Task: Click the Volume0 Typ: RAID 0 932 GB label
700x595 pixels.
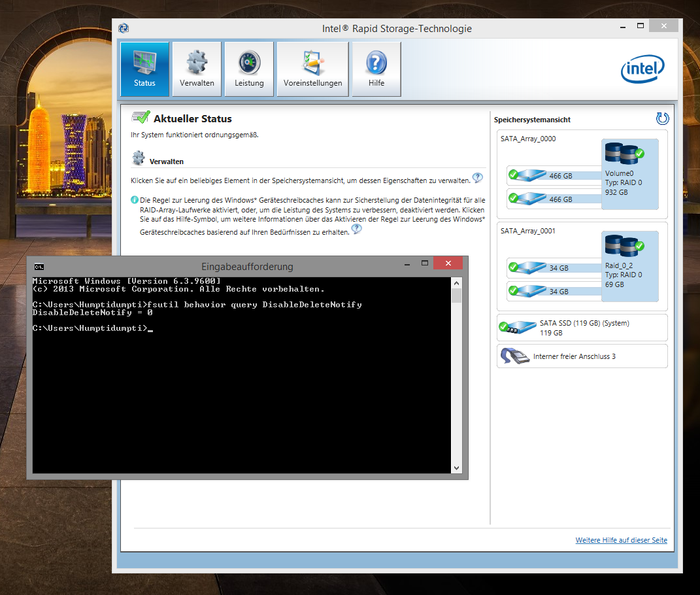Action: click(x=624, y=182)
